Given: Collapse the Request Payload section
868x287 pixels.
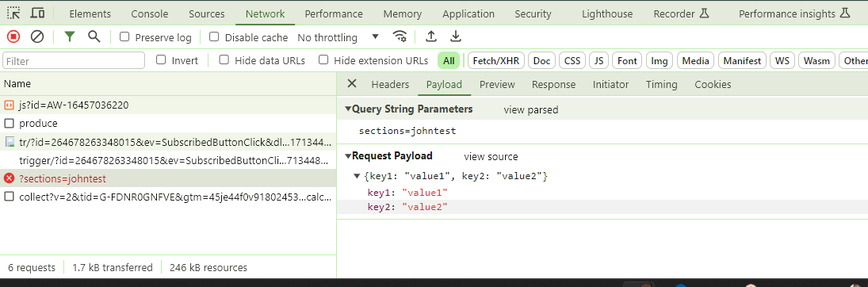Looking at the screenshot, I should pyautogui.click(x=348, y=156).
